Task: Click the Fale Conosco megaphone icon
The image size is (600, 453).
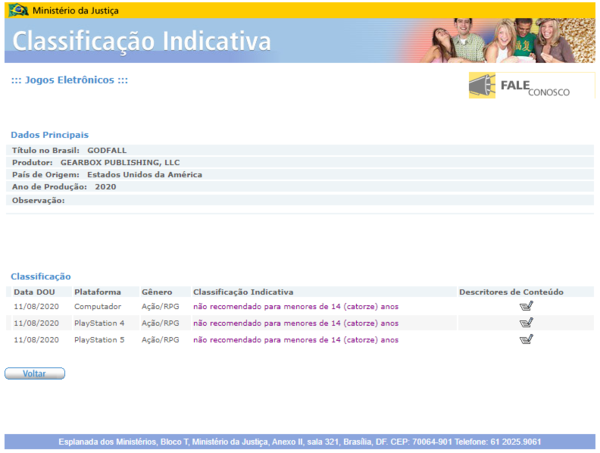Action: [482, 86]
